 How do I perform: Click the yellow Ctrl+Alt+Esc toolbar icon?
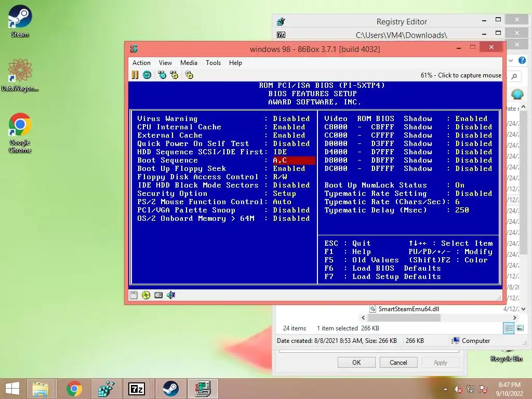pos(174,75)
